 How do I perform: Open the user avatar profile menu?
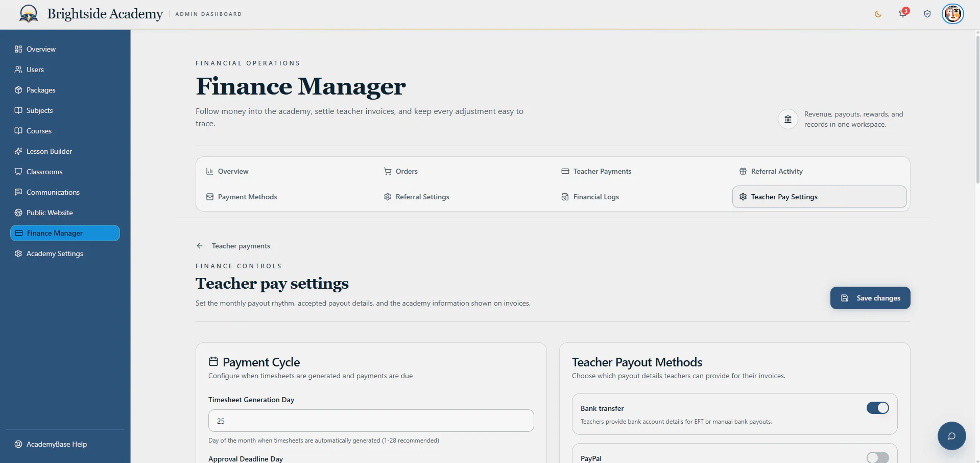click(x=953, y=14)
